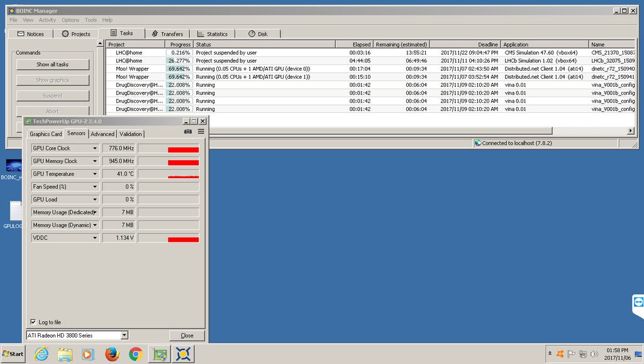
Task: Take a GPU-Z screenshot with the camera icon
Action: click(187, 131)
